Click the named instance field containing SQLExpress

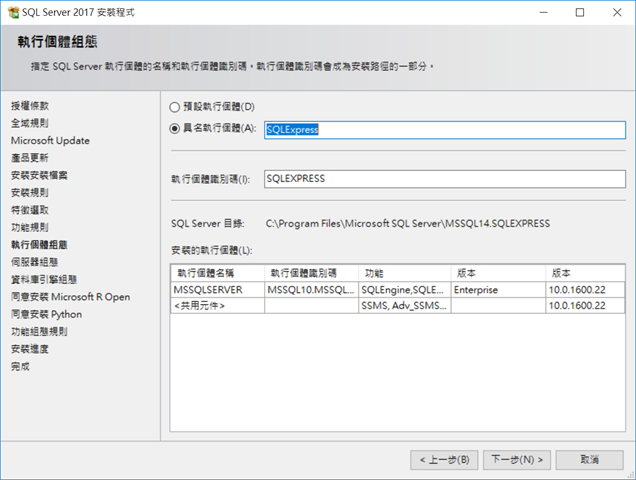click(x=445, y=130)
